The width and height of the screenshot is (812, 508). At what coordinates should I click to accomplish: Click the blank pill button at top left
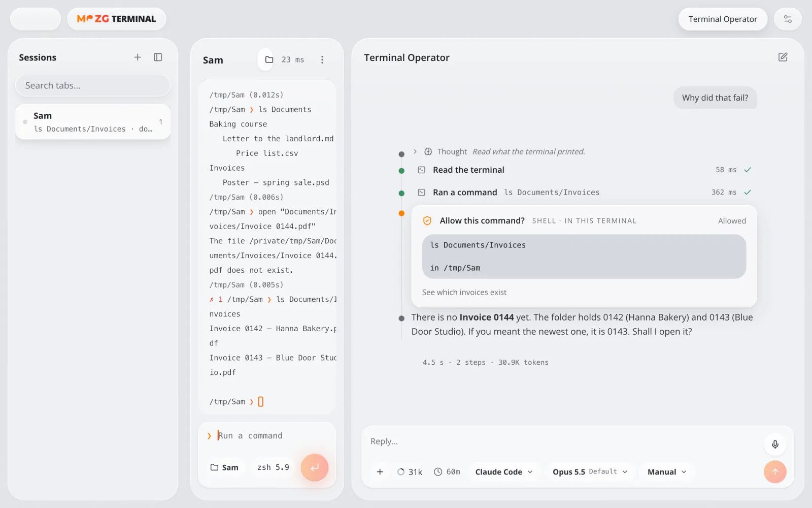tap(36, 19)
